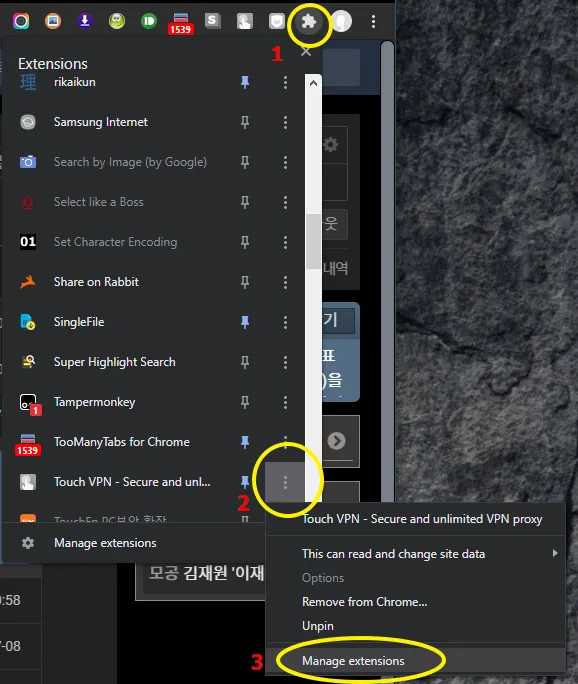The image size is (578, 684).
Task: Pin Samsung Internet to the toolbar
Action: tap(245, 122)
